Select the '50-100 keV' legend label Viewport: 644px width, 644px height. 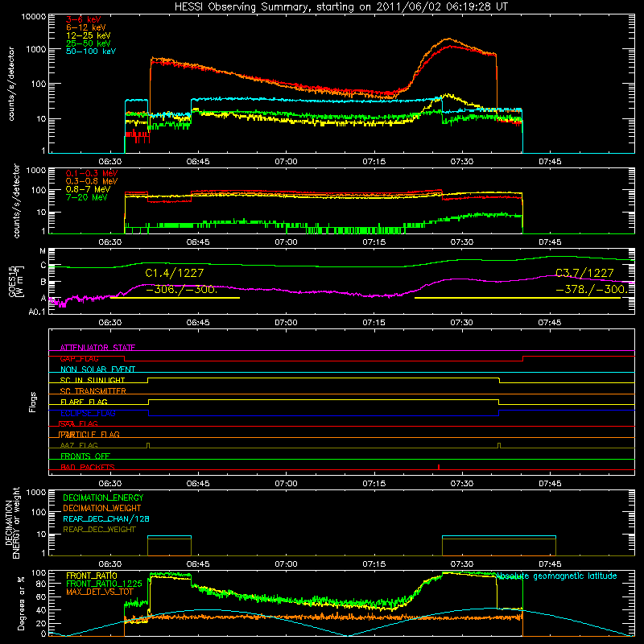[91, 51]
